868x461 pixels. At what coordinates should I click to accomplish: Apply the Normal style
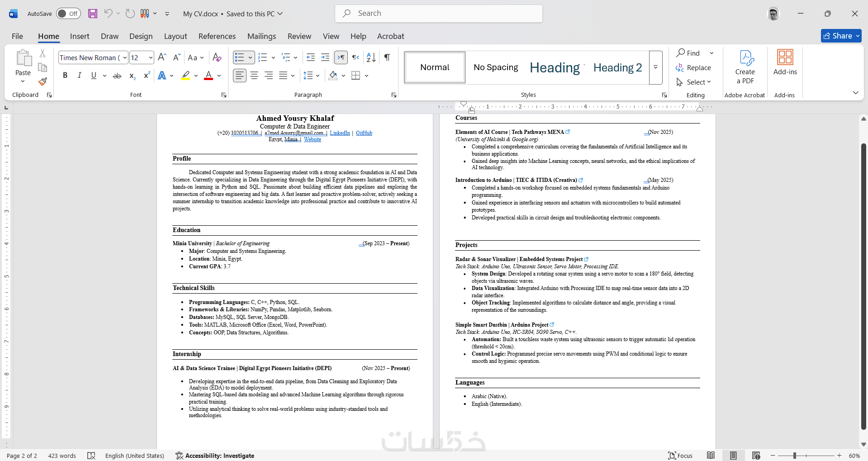coord(435,67)
